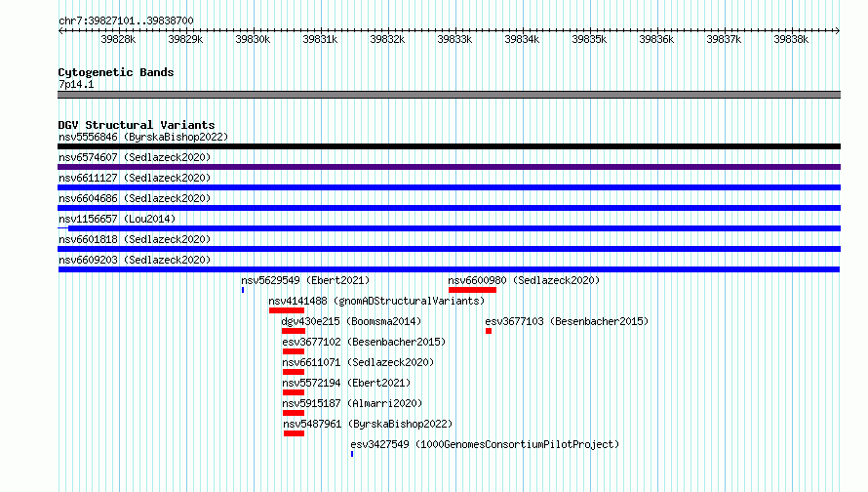The width and height of the screenshot is (868, 492).
Task: Click the chr7:39827101..39838700 region label
Action: [x=126, y=21]
